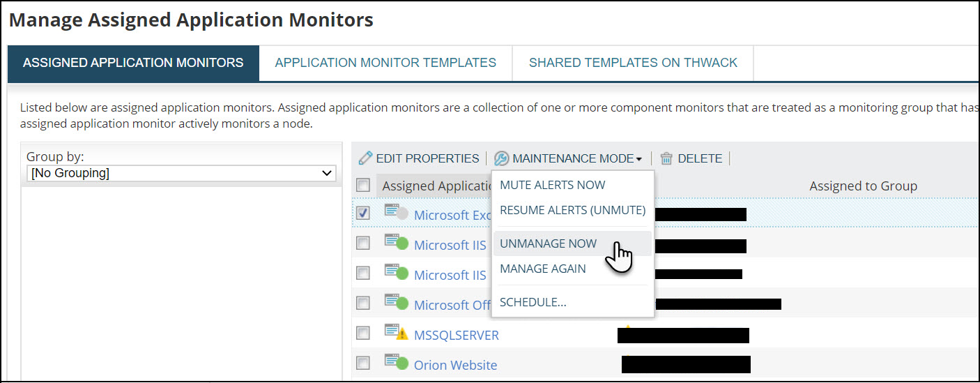Open the Orion Website link
The width and height of the screenshot is (980, 383).
456,365
